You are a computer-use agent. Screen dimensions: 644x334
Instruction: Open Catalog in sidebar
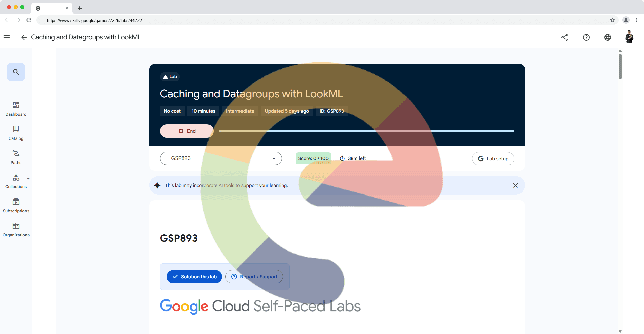[16, 133]
